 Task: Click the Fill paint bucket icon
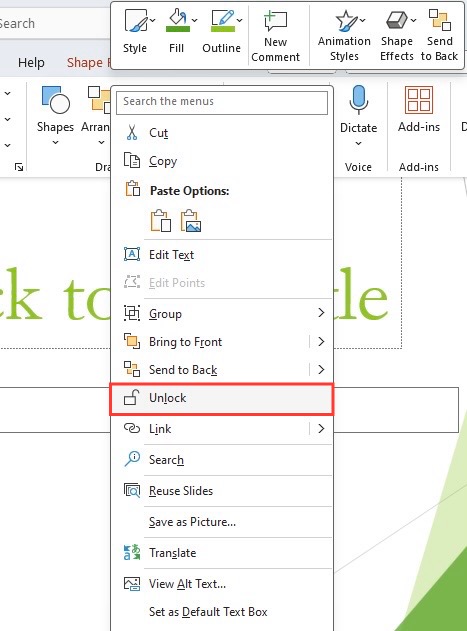tap(177, 21)
